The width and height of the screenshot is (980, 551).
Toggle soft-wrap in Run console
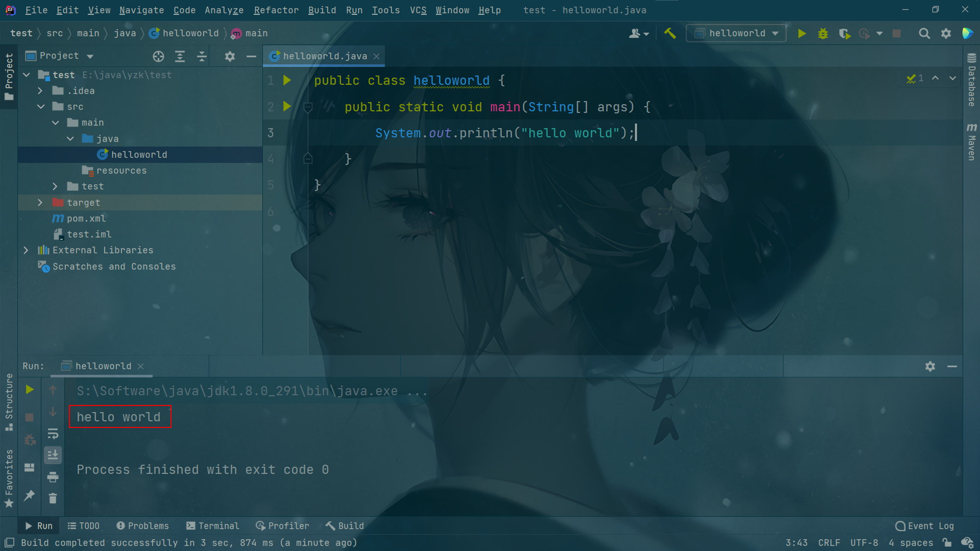(x=53, y=434)
